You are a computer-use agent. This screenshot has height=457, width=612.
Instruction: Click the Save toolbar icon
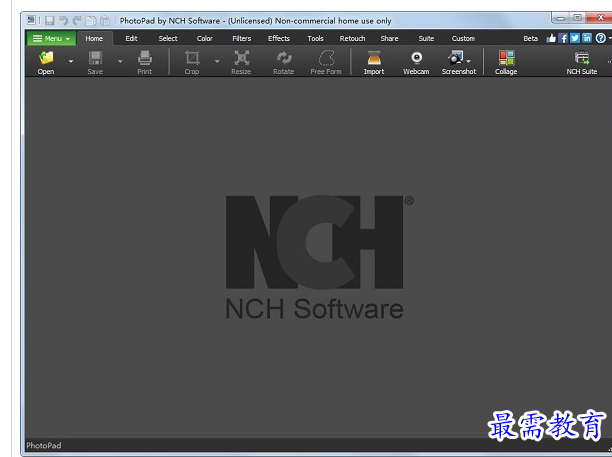95,62
